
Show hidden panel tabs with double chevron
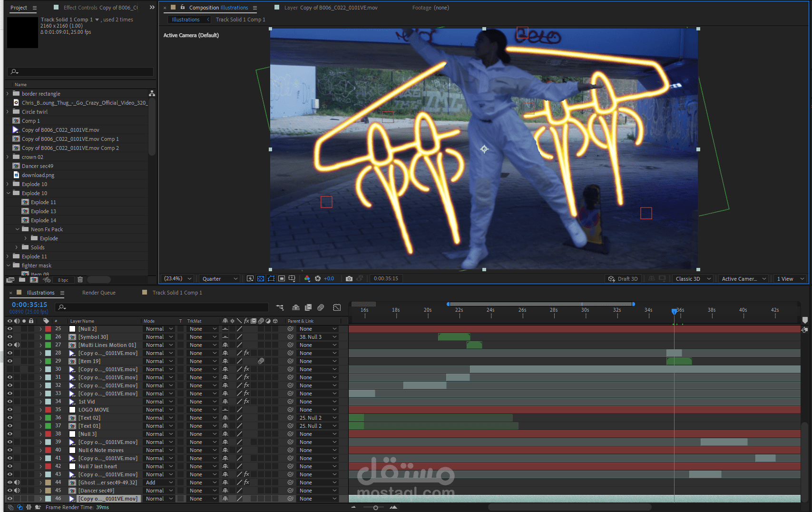click(152, 8)
